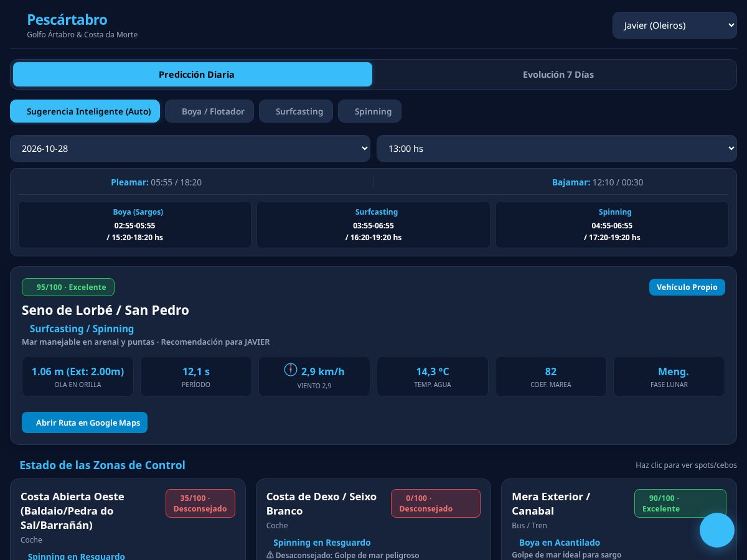Switch to Predicción Diaria tab
The height and width of the screenshot is (560, 747).
[192, 75]
